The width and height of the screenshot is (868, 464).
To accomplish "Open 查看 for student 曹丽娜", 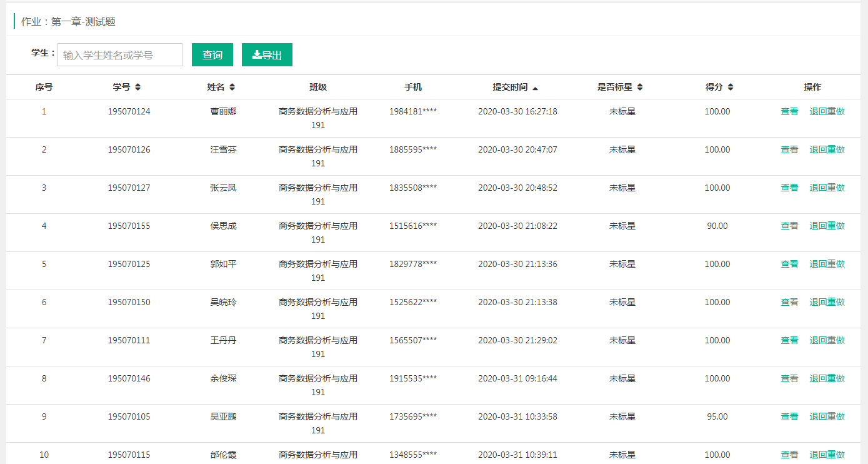I will tap(789, 111).
